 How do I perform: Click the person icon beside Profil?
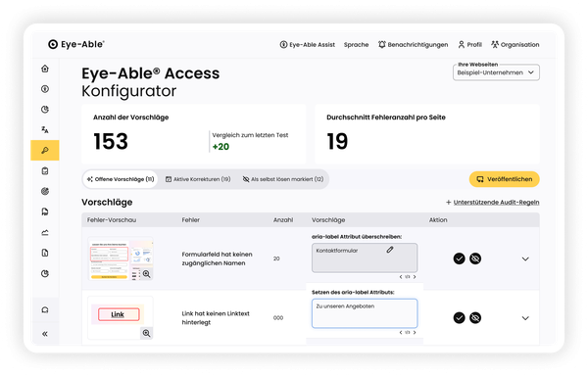(x=462, y=45)
